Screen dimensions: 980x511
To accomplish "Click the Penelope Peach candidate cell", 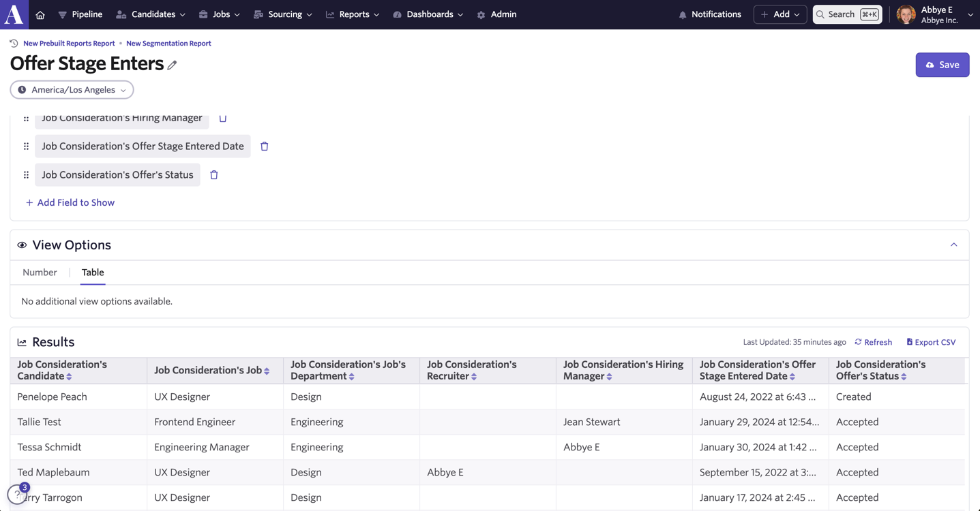I will tap(78, 397).
